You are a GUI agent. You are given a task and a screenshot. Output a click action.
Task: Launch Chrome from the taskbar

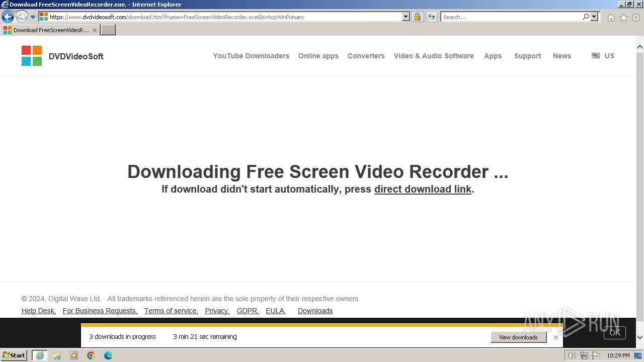click(91, 355)
